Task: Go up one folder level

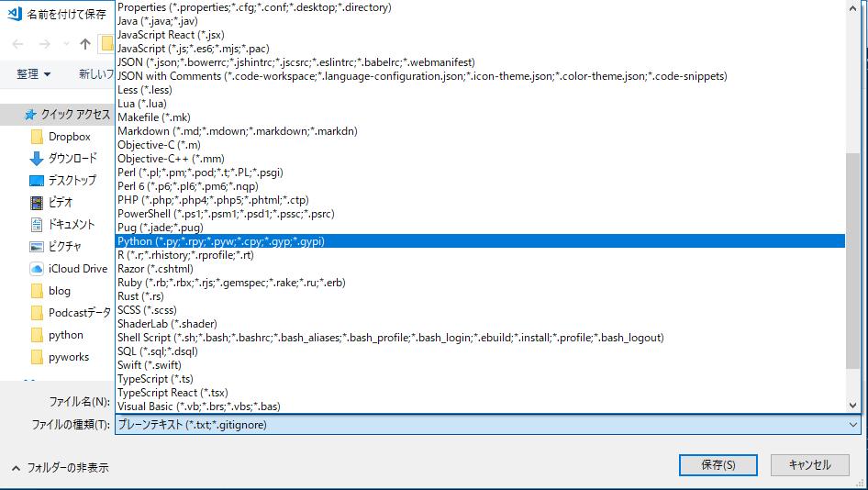Action: pyautogui.click(x=84, y=44)
